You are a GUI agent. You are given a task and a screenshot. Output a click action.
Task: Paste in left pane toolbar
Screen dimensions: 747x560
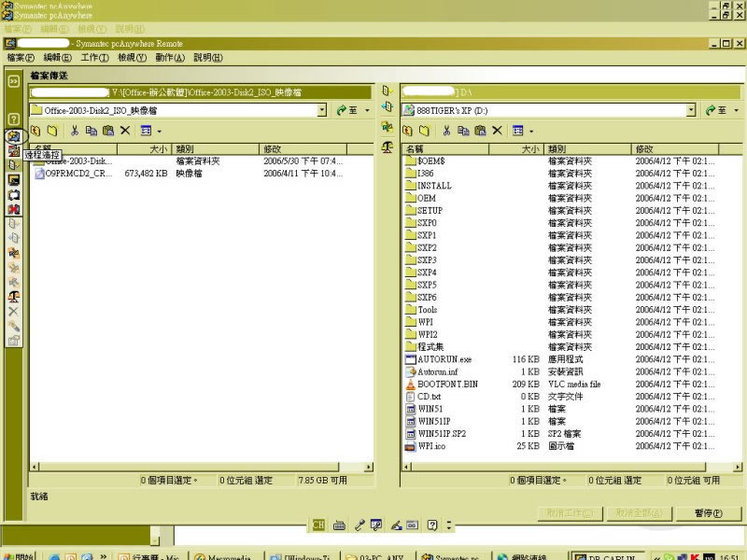pos(108,131)
